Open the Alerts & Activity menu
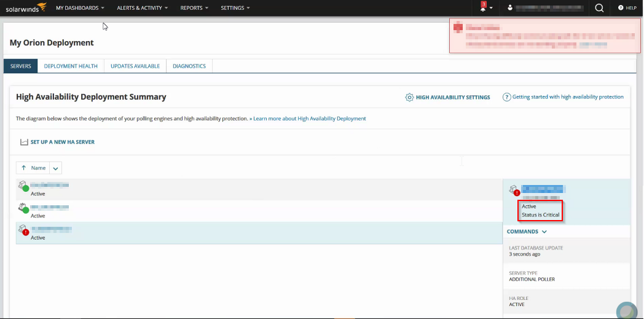 pos(143,8)
